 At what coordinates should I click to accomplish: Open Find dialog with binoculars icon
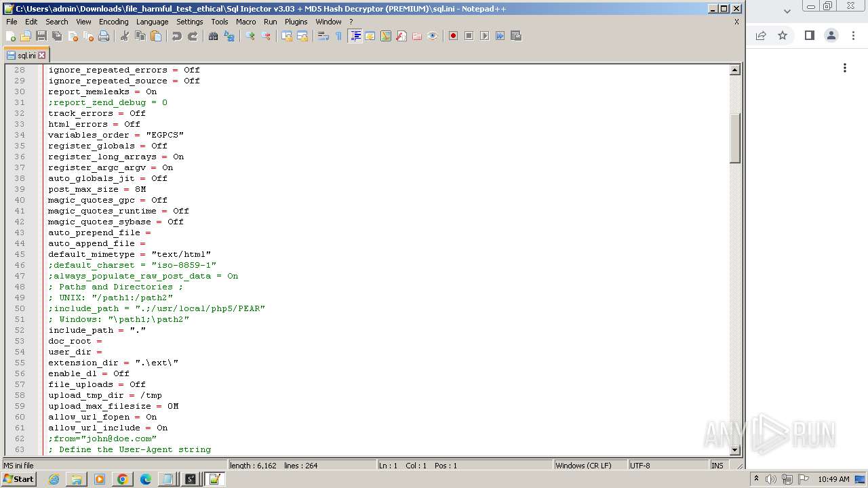(213, 36)
